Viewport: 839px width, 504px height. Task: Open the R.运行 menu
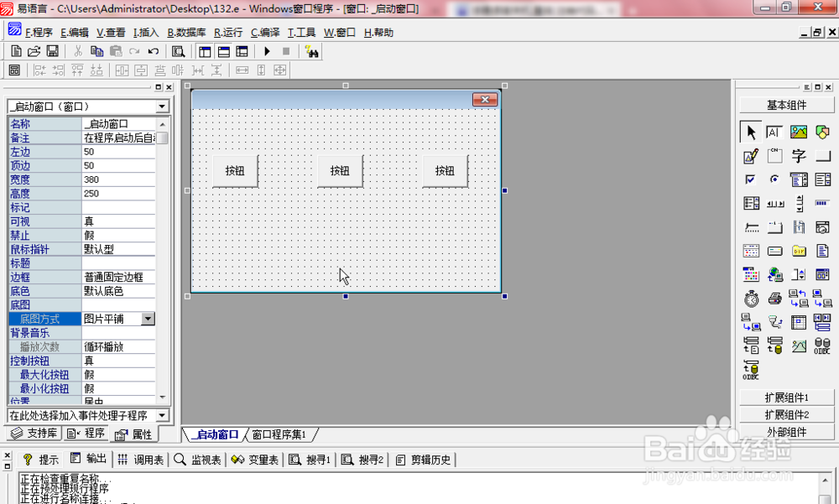(x=228, y=33)
